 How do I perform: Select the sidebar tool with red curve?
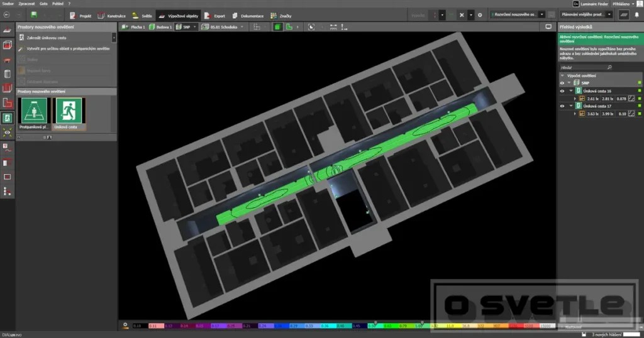pos(7,148)
